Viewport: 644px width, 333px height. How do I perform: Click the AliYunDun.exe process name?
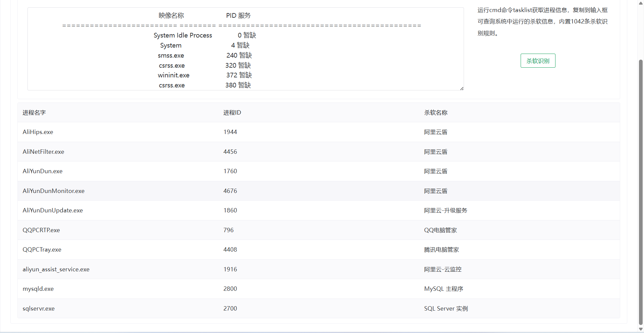pyautogui.click(x=43, y=171)
